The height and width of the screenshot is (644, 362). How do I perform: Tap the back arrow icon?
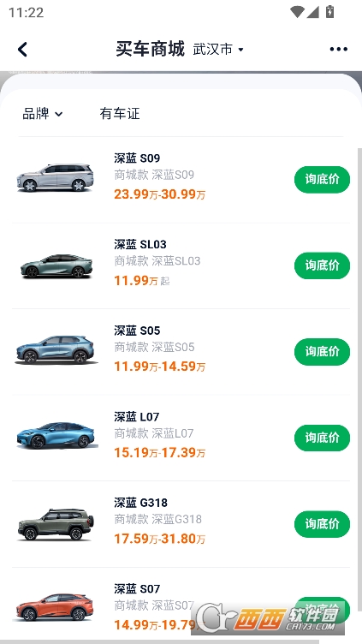click(22, 50)
